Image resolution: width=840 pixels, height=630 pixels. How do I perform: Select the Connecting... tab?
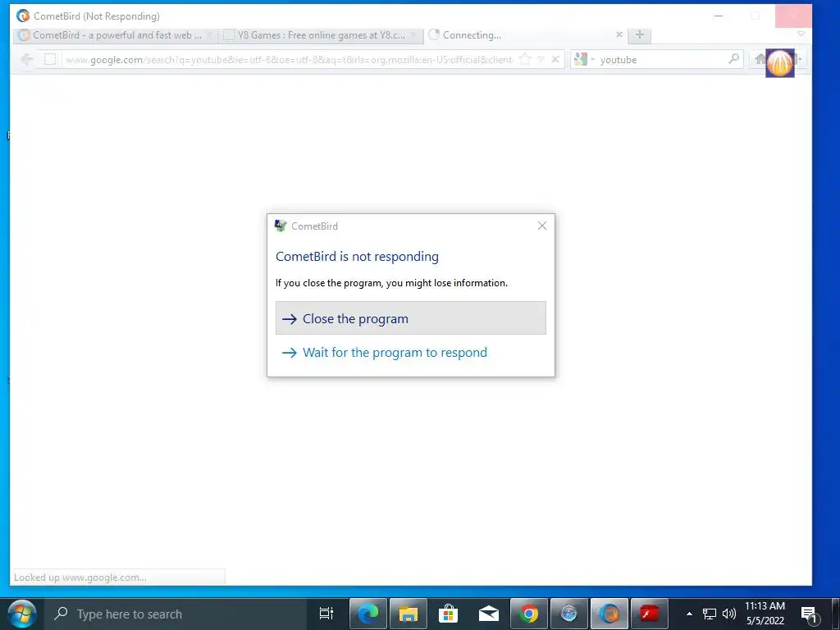[525, 35]
